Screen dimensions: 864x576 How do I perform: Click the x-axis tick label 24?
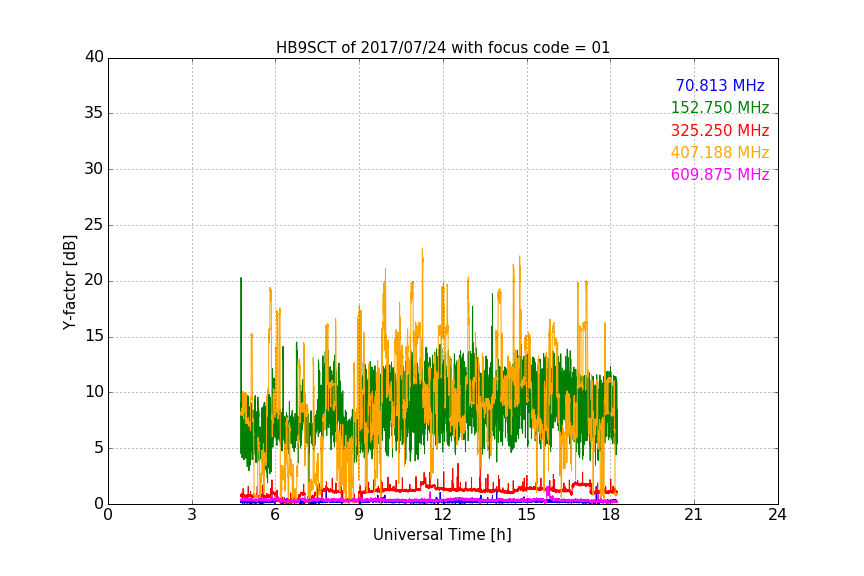(777, 515)
